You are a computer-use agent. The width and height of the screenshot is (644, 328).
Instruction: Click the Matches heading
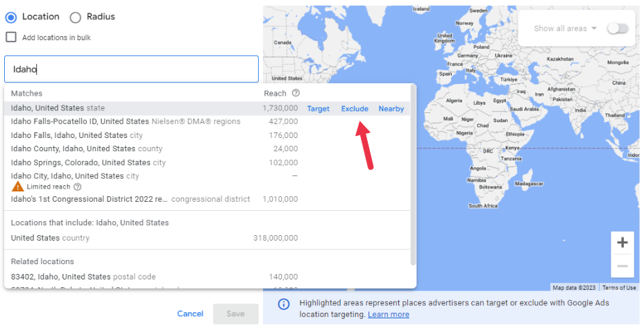pyautogui.click(x=26, y=94)
